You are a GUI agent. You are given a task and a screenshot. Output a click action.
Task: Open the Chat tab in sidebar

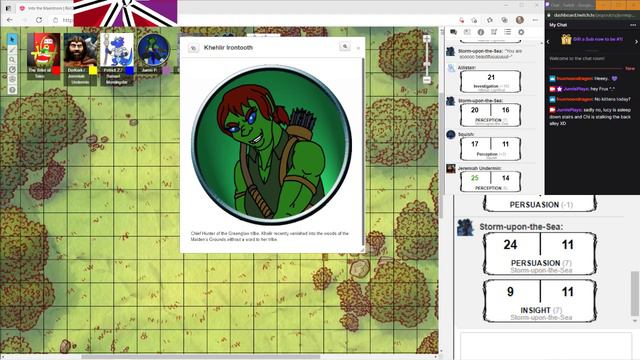(453, 32)
